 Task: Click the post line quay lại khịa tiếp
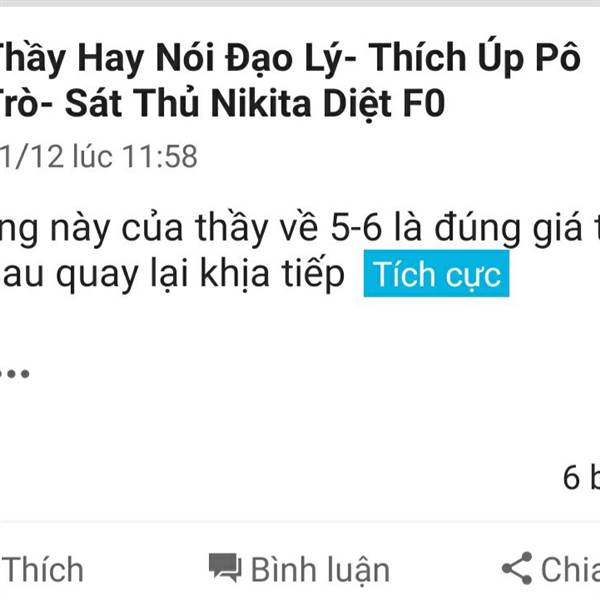click(201, 274)
